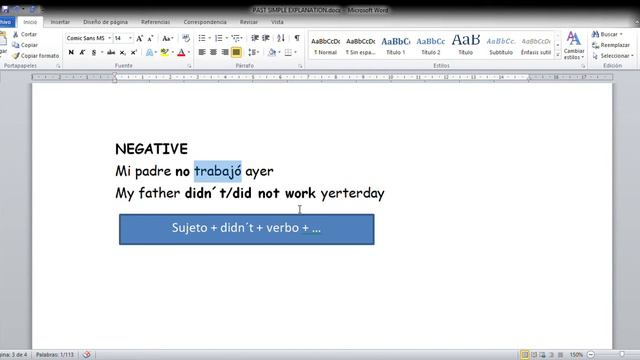Open the Correspondencia tab
Screen dimensions: 640x360
205,22
